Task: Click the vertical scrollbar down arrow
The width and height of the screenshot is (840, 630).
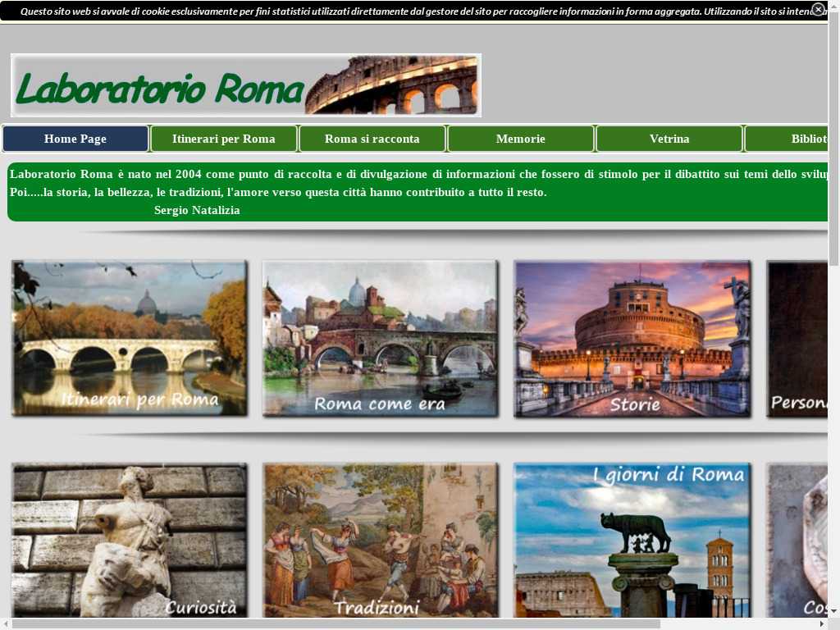Action: (x=833, y=611)
